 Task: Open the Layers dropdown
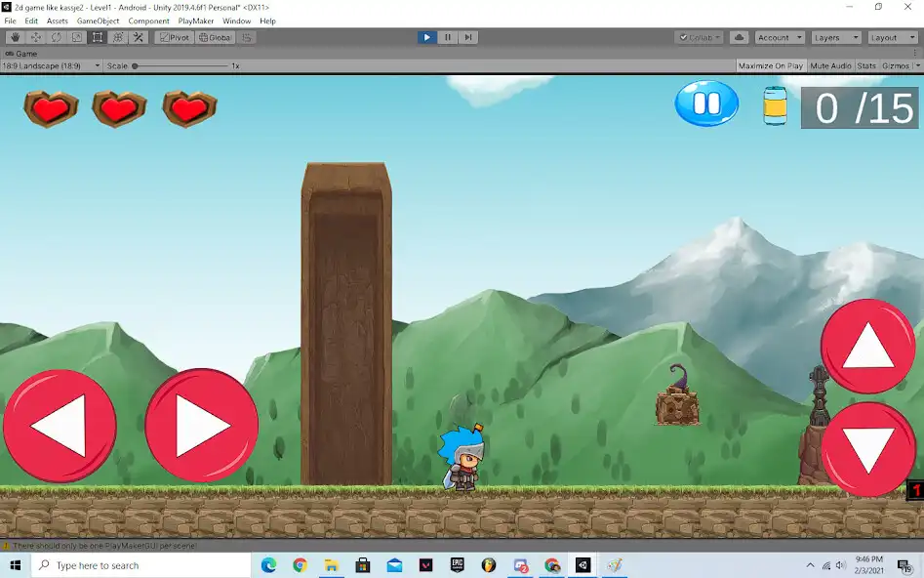[x=835, y=37]
